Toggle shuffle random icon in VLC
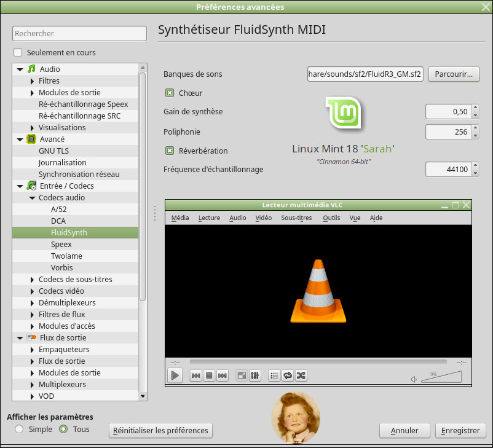 (x=301, y=375)
